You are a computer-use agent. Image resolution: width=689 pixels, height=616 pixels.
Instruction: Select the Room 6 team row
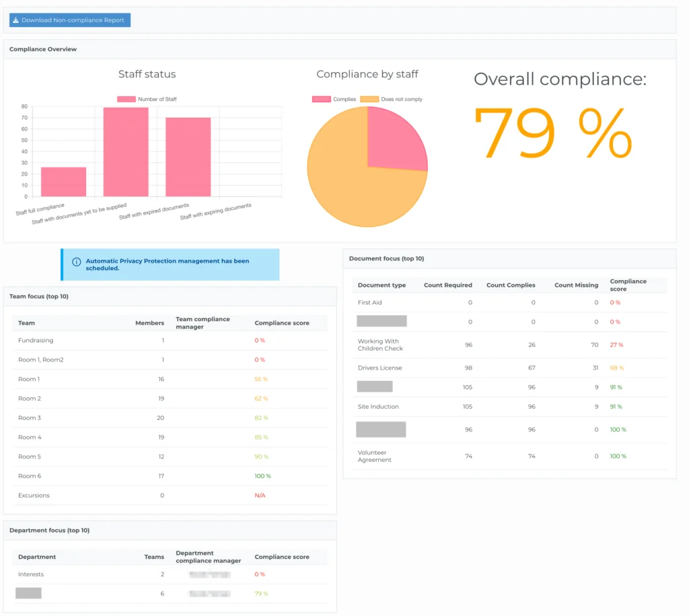click(x=30, y=476)
